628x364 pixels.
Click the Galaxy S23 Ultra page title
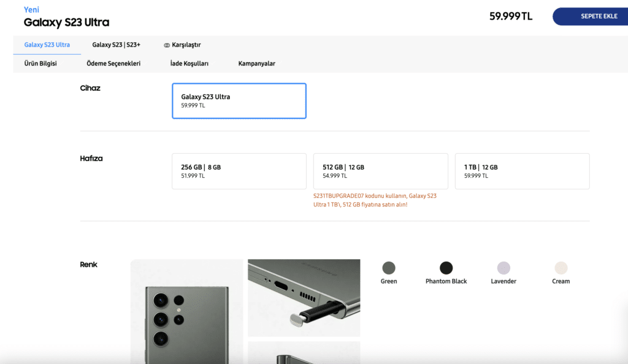(x=66, y=23)
